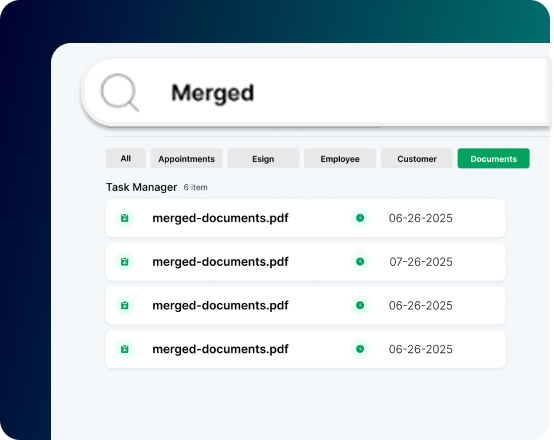Viewport: 554px width, 440px height.
Task: Select the Customer filter tab
Action: click(x=417, y=158)
